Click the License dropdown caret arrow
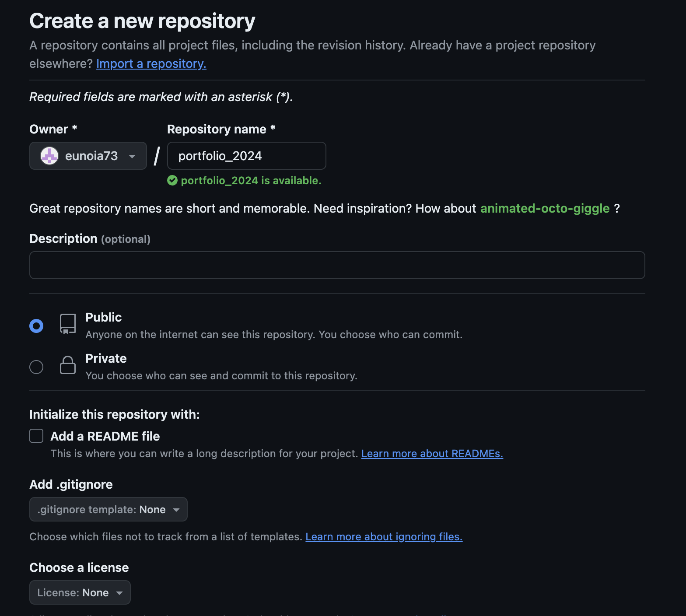Viewport: 686px width, 616px height. click(x=119, y=593)
